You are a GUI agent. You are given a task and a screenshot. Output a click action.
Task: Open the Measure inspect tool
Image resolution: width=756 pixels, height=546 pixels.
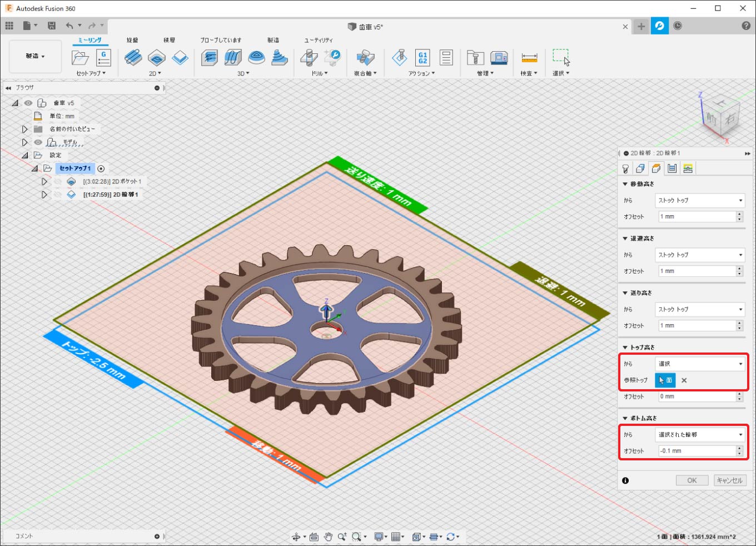click(529, 58)
